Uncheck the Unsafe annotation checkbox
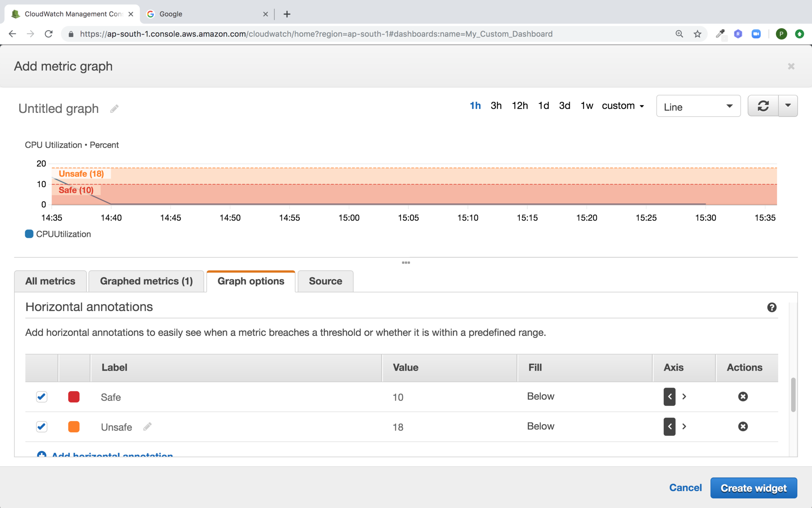 click(42, 426)
